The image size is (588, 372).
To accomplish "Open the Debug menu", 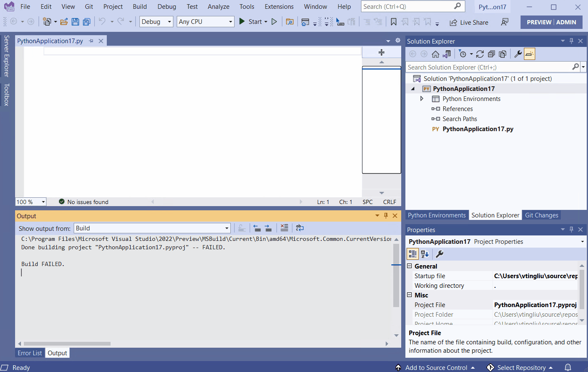I will tap(167, 6).
